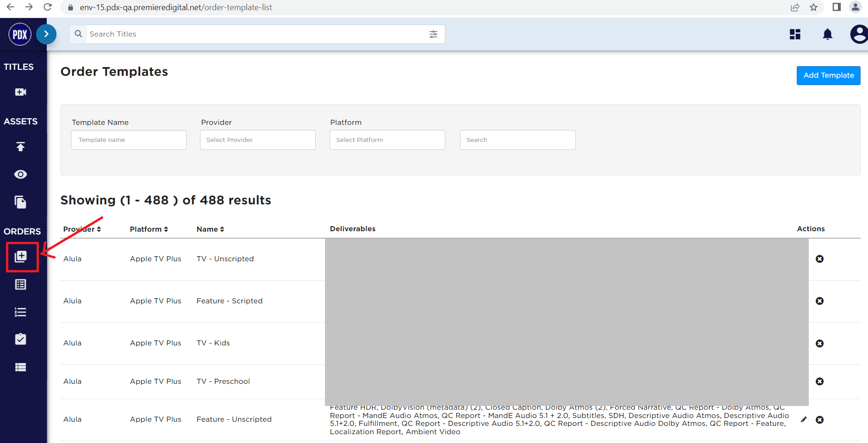Open the numbered list icon in sidebar
This screenshot has height=443, width=868.
(x=20, y=312)
